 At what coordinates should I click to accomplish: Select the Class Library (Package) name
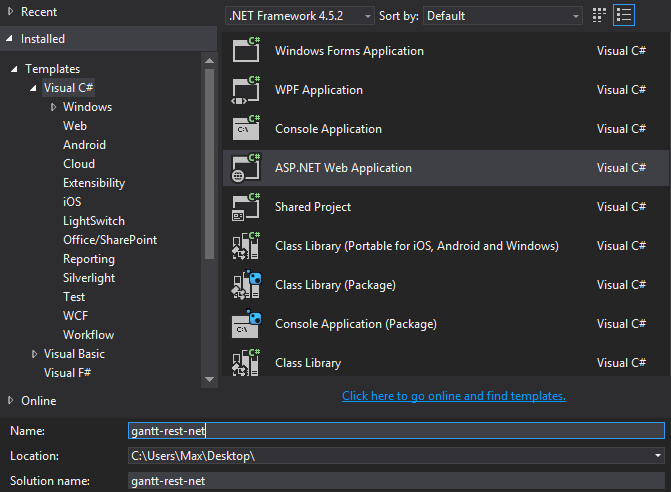tap(335, 285)
